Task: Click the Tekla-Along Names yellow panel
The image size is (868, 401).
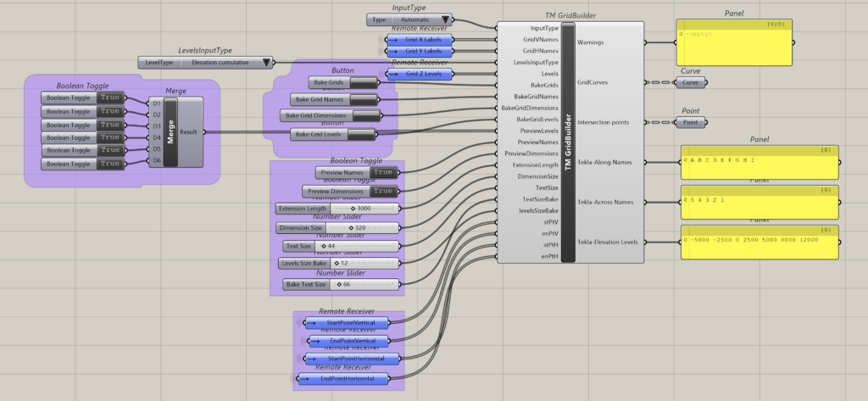Action: (x=759, y=161)
